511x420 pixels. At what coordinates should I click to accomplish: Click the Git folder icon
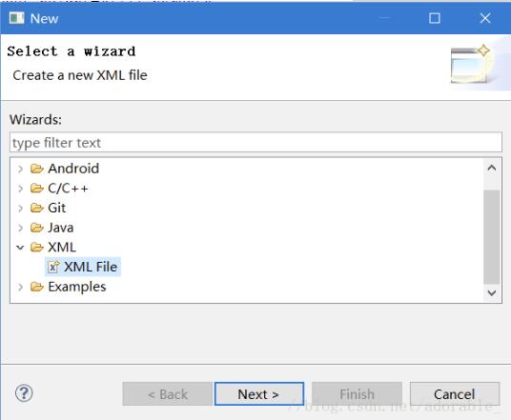[x=37, y=208]
